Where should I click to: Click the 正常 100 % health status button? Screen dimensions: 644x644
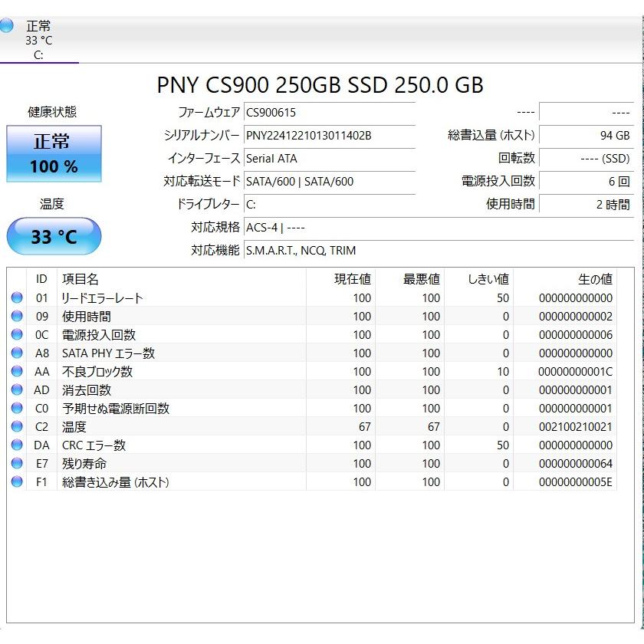click(x=54, y=153)
